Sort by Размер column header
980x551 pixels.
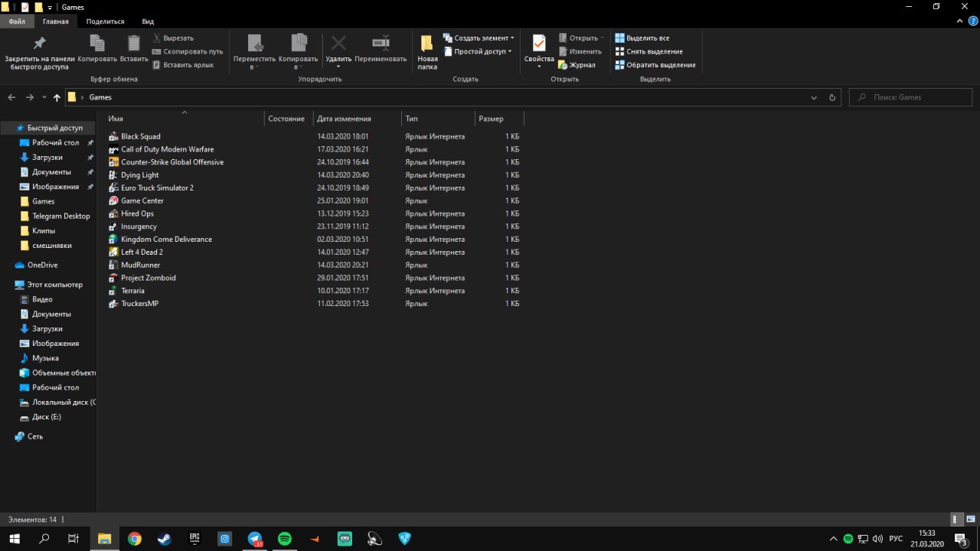(500, 119)
